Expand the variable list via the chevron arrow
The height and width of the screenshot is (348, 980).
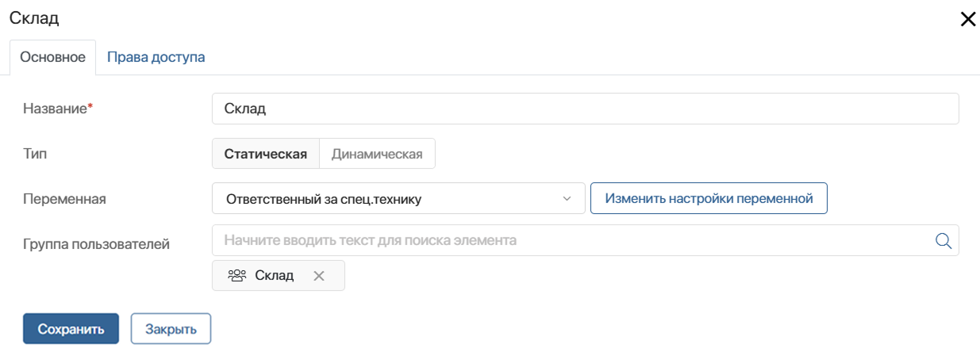click(x=567, y=199)
